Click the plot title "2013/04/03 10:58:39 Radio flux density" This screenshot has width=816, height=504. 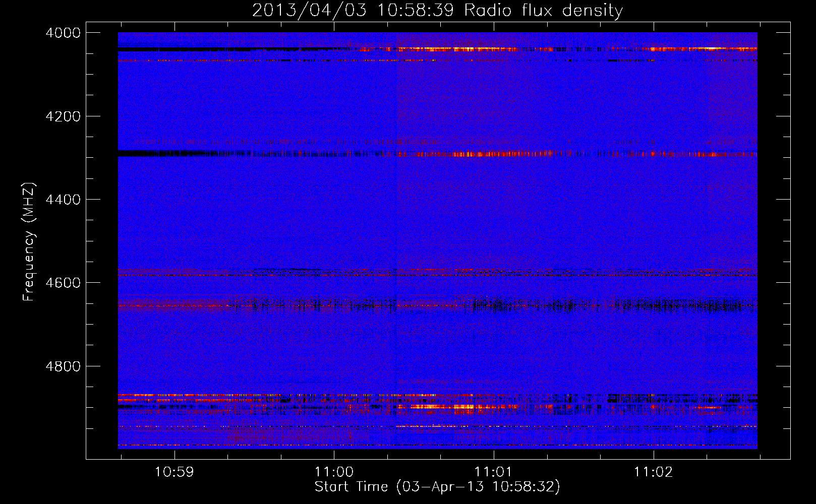tap(437, 11)
